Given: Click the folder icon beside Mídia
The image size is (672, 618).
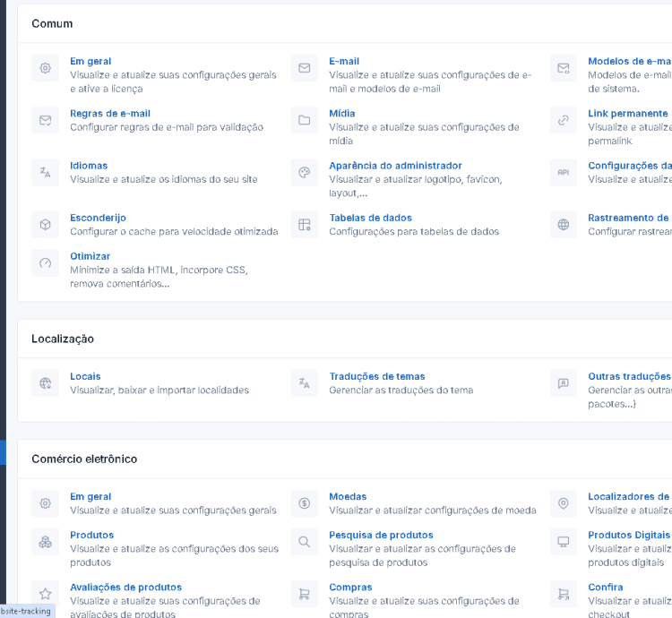Looking at the screenshot, I should tap(304, 120).
